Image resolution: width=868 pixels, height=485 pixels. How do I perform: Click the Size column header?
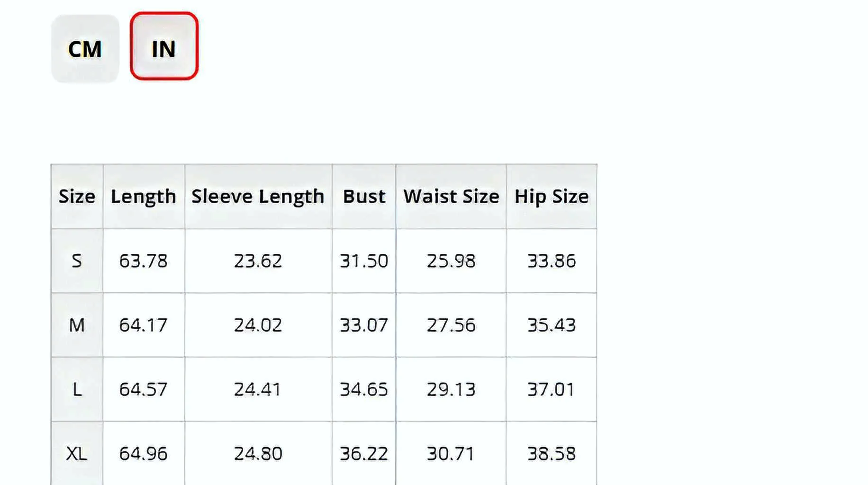click(77, 197)
